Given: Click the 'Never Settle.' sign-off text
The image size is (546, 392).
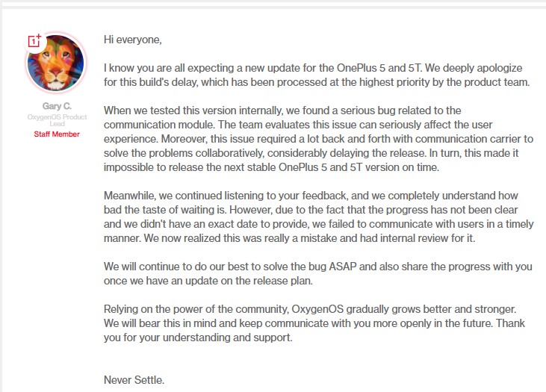Looking at the screenshot, I should 134,380.
